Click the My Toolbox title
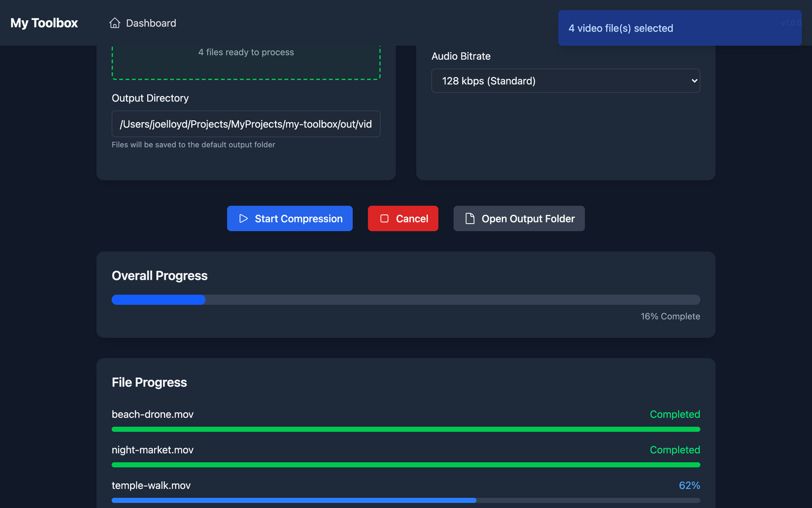The image size is (812, 508). tap(44, 23)
